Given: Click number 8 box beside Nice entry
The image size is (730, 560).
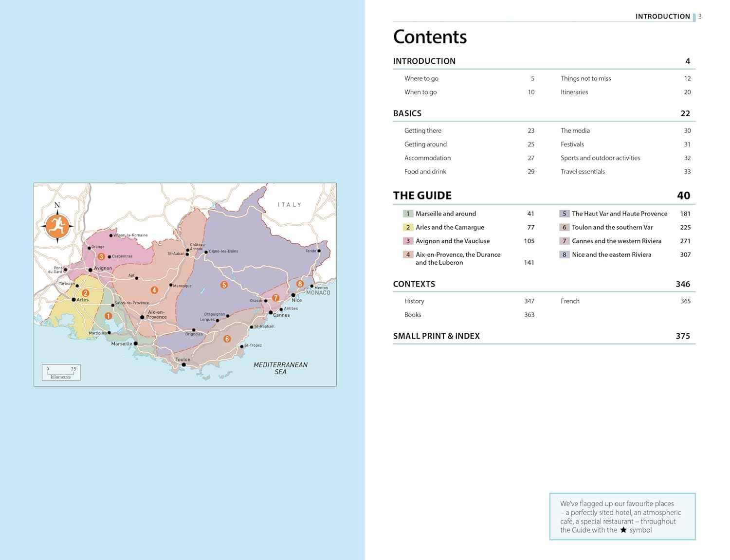Looking at the screenshot, I should pyautogui.click(x=565, y=254).
